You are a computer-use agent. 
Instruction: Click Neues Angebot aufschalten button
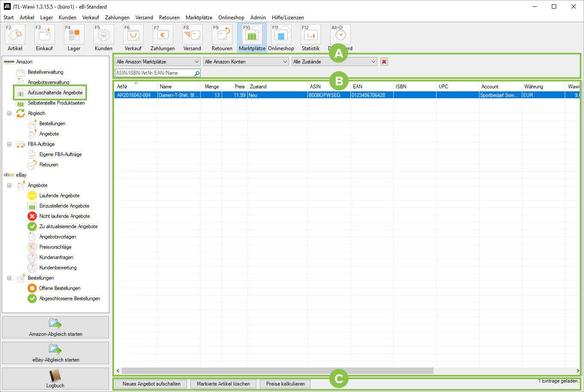pos(151,384)
